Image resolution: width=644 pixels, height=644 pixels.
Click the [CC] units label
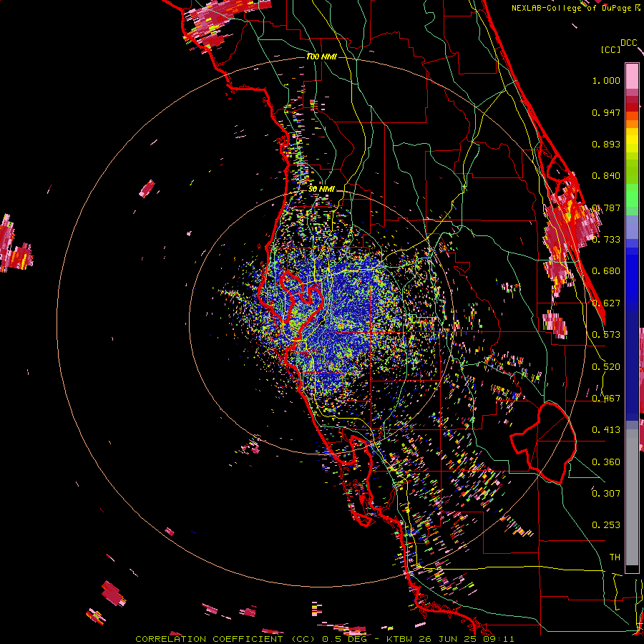pos(611,49)
